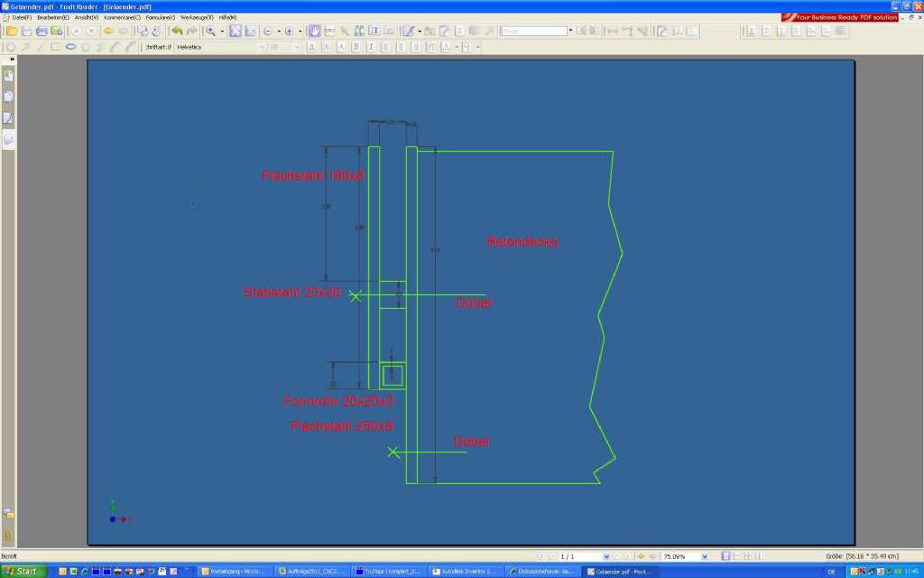Click the yellow Previous view arrow

pyautogui.click(x=108, y=32)
